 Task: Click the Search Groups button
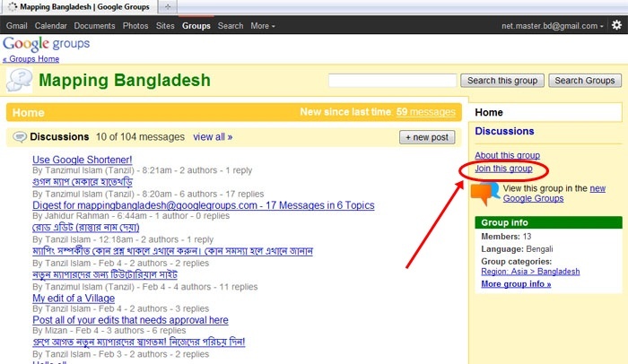coord(585,81)
